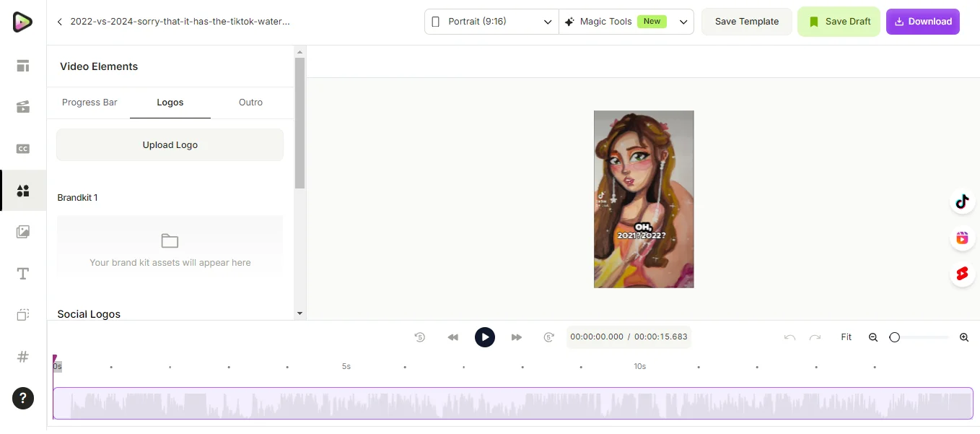Zoom out the timeline
This screenshot has height=434, width=980.
click(x=873, y=337)
